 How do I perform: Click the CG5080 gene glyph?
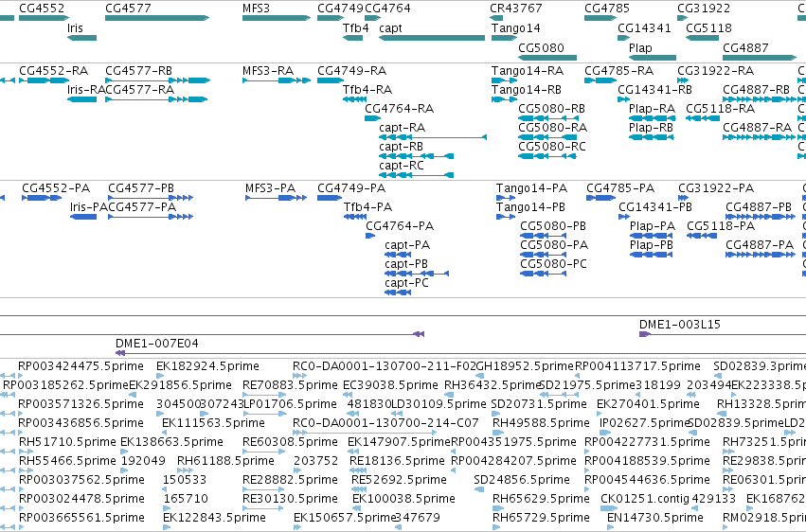tap(547, 58)
